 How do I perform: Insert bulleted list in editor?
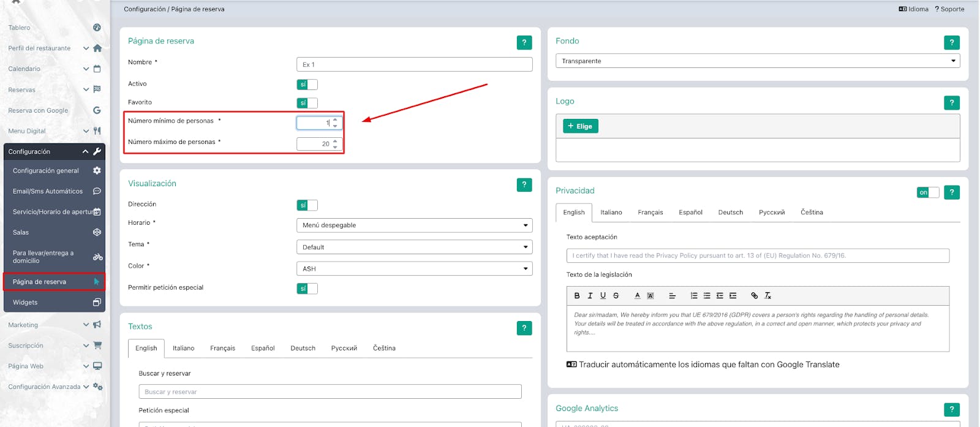pyautogui.click(x=707, y=296)
